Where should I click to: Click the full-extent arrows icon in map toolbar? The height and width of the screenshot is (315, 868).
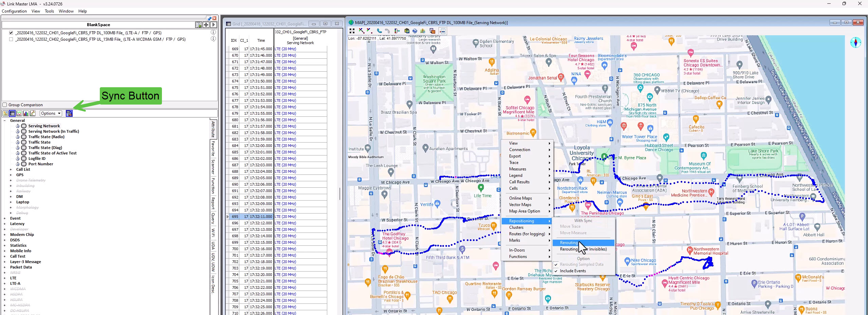(x=352, y=31)
